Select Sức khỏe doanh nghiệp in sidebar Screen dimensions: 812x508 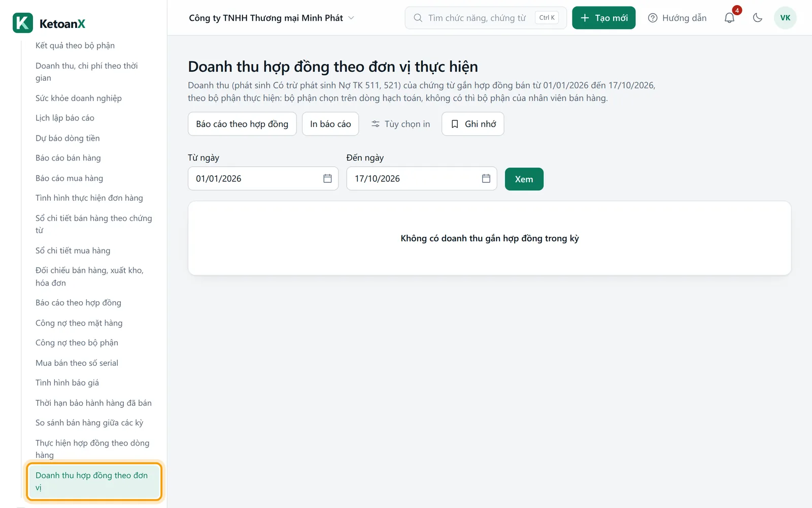click(79, 98)
